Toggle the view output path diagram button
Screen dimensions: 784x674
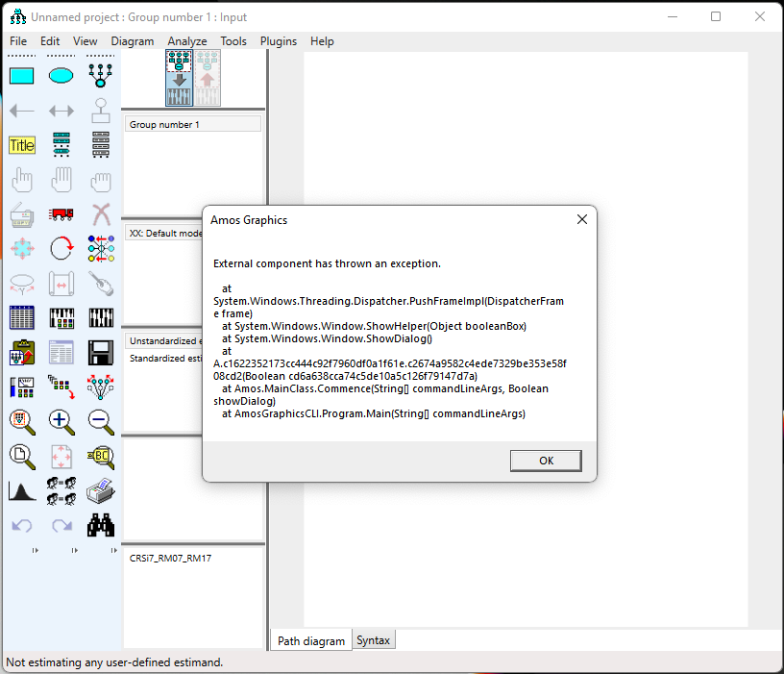[208, 78]
